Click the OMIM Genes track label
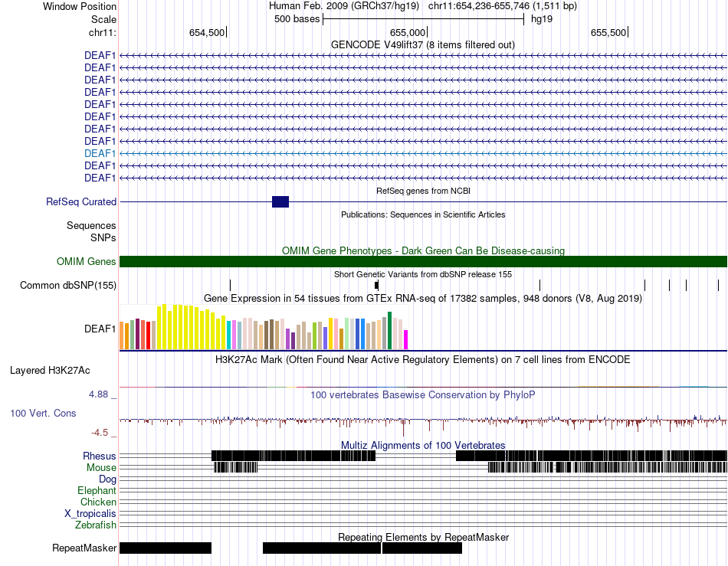 point(86,262)
